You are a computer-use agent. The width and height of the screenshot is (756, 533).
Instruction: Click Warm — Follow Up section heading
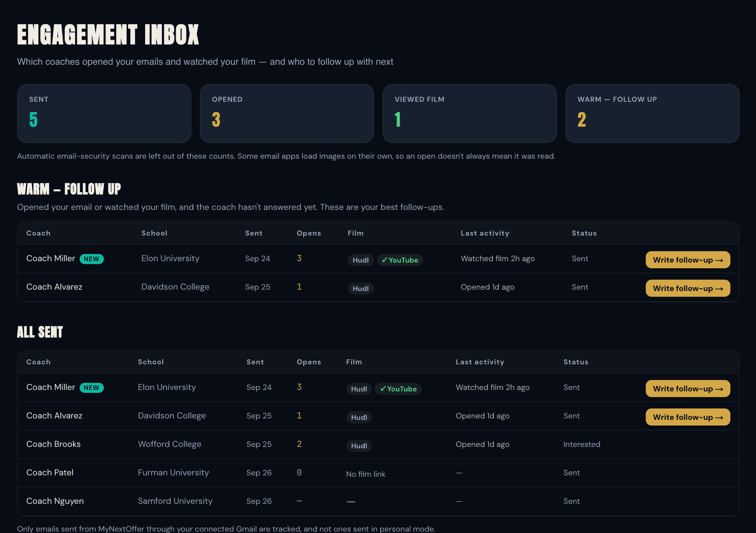69,189
